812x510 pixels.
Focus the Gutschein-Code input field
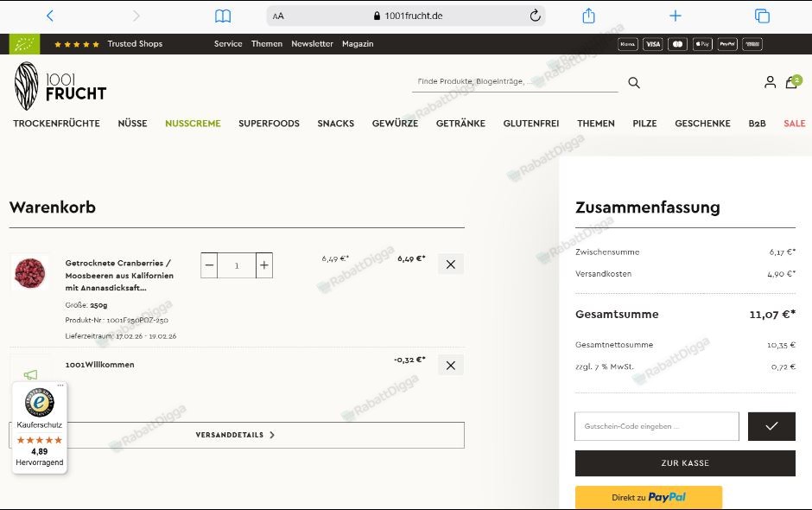(657, 426)
